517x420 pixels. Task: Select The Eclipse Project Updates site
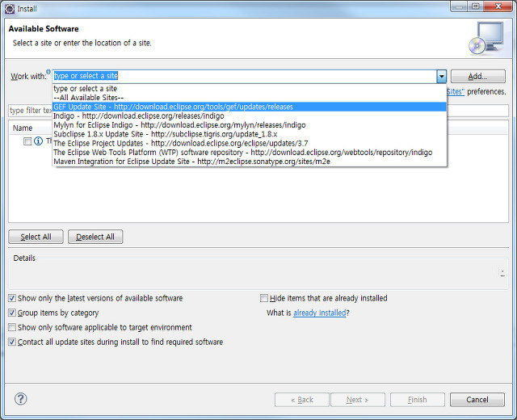[250, 144]
